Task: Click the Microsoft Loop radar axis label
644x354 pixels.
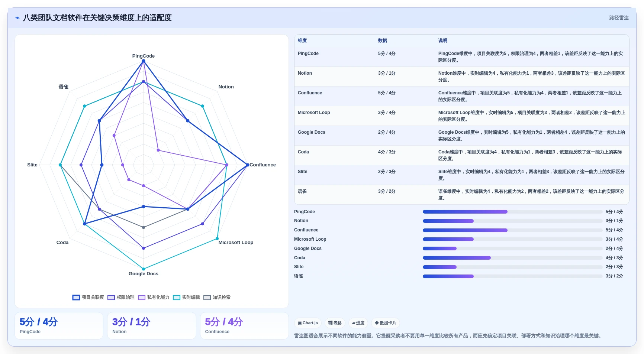Action: 236,243
